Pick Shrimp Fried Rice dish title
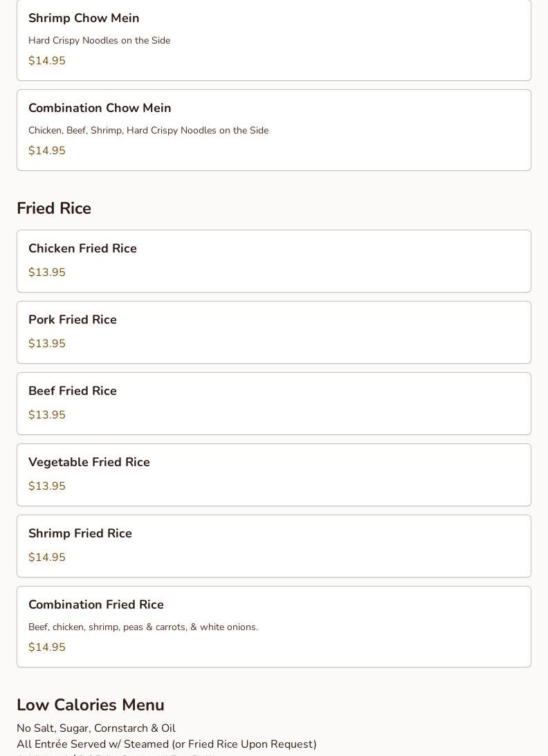 pos(80,533)
